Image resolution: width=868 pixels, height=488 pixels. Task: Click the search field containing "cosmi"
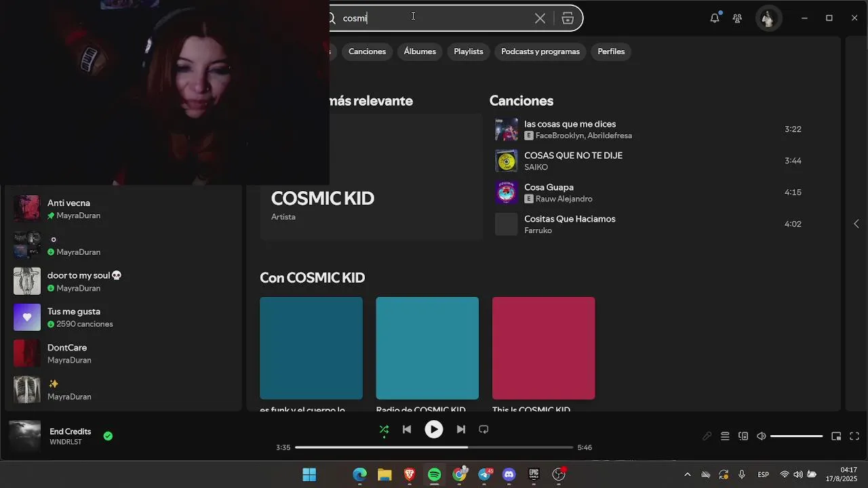pyautogui.click(x=434, y=18)
